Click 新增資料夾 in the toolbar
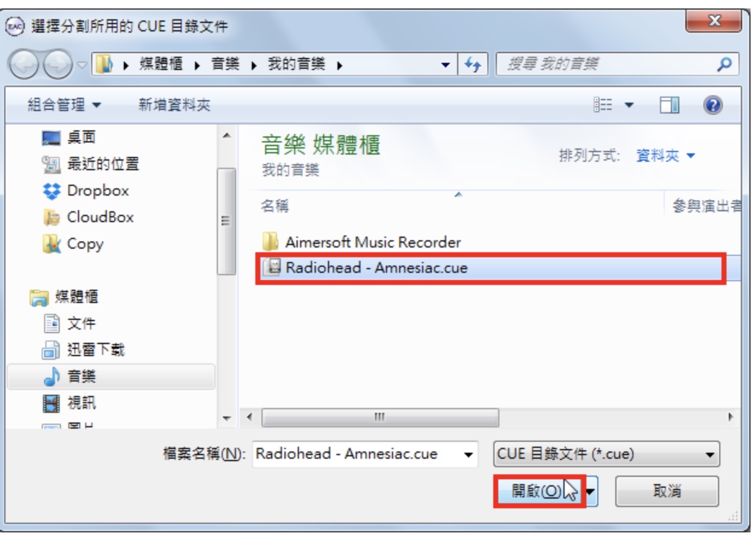The width and height of the screenshot is (756, 536). point(175,106)
